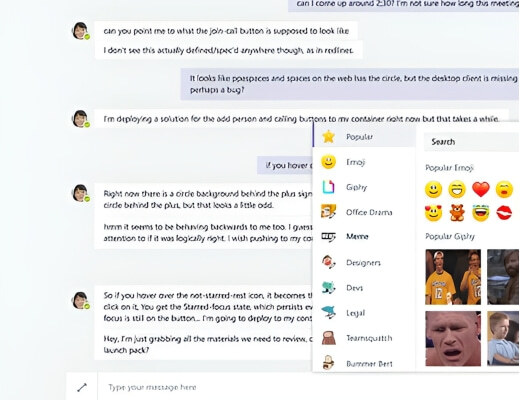Insert the teddy bear emoji
This screenshot has width=520, height=400.
click(x=457, y=213)
